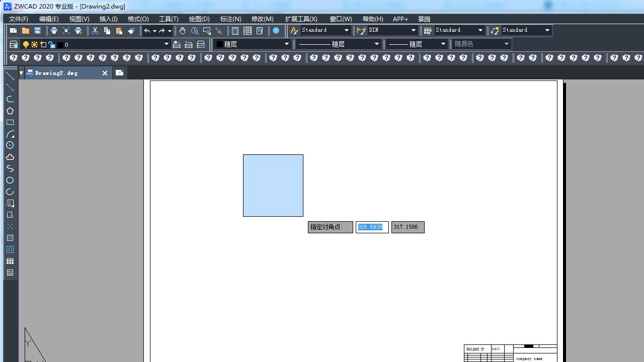Expand the 随层 color dropdown

[287, 44]
